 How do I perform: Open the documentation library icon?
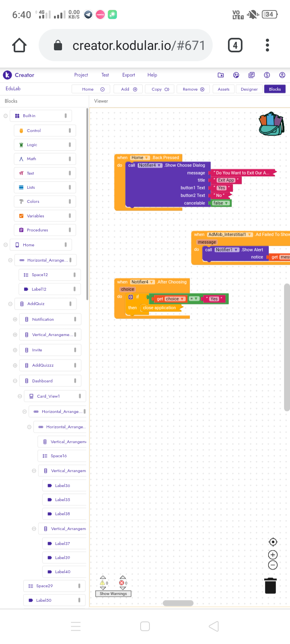pos(252,75)
